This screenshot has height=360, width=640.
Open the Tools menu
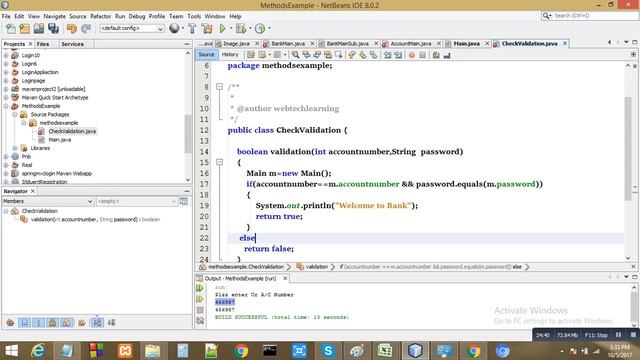click(x=194, y=16)
